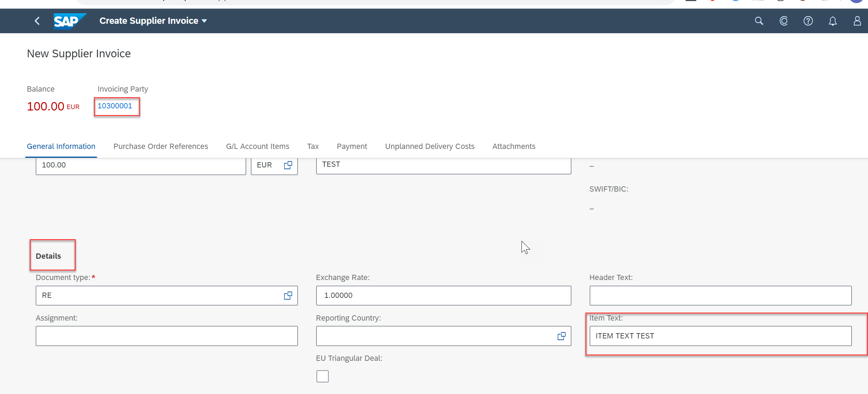Switch to General Information tab

[61, 146]
